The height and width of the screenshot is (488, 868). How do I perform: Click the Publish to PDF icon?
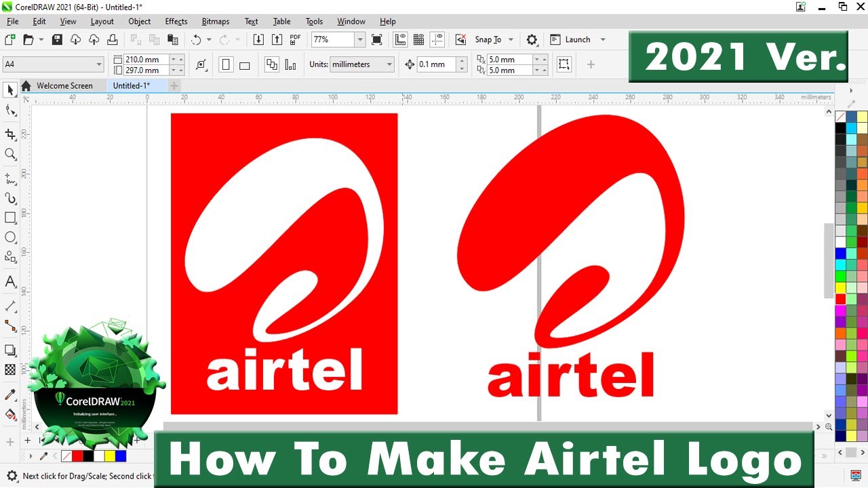point(295,39)
